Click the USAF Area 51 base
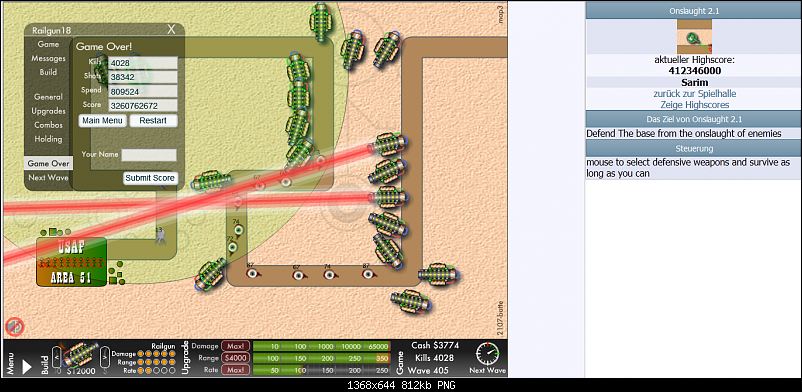This screenshot has width=802, height=392. (72, 262)
